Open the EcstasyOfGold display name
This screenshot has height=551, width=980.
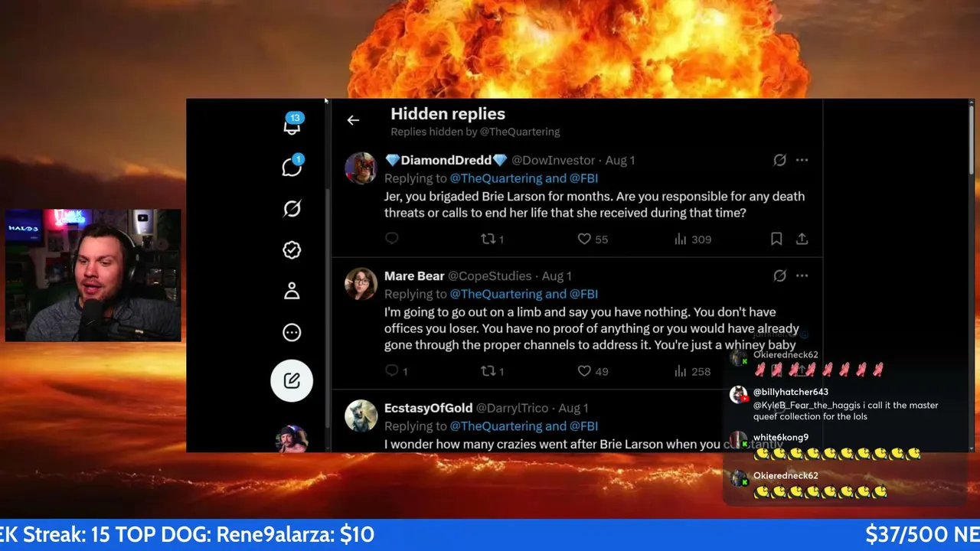pos(429,408)
